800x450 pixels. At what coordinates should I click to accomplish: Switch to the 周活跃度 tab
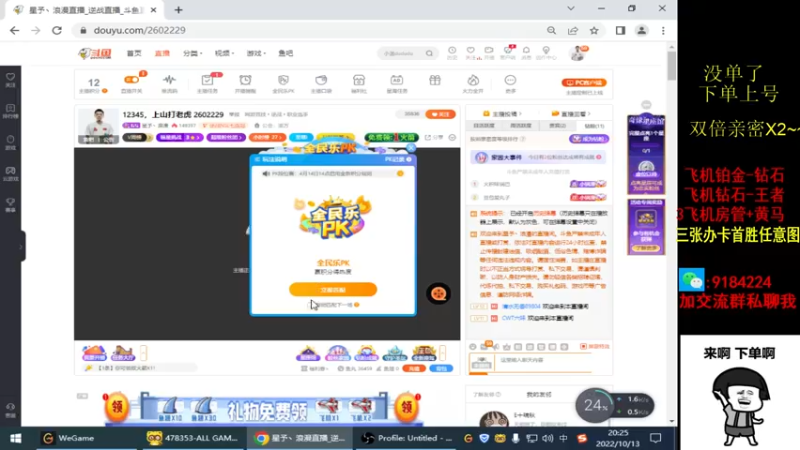(521, 126)
